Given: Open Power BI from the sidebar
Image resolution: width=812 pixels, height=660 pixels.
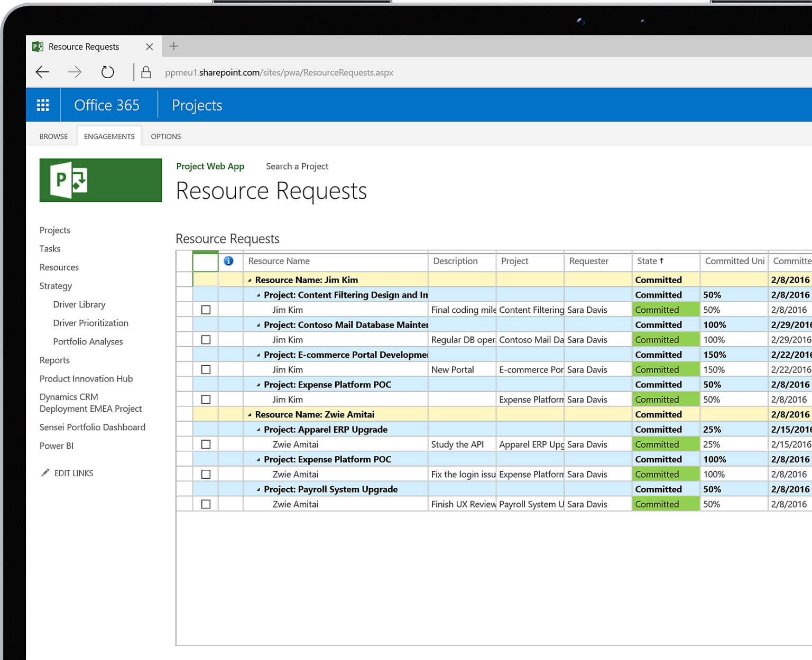Looking at the screenshot, I should coord(56,445).
